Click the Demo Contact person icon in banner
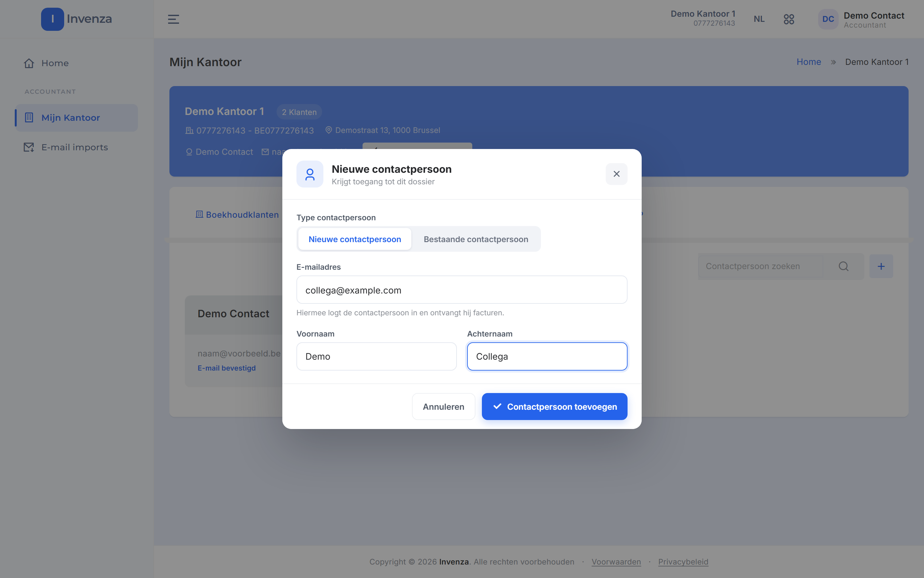This screenshot has width=924, height=578. point(189,152)
